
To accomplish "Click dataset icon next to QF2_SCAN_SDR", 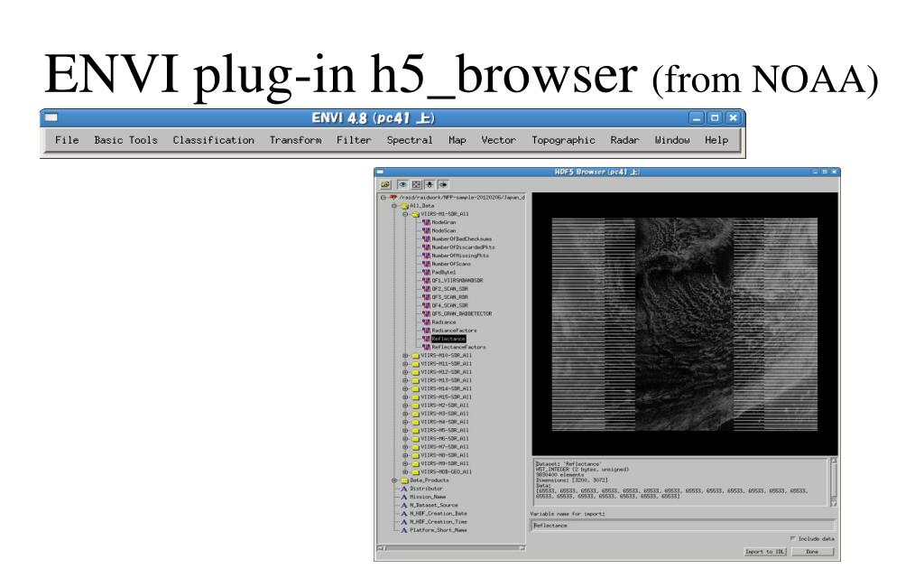I will click(427, 289).
